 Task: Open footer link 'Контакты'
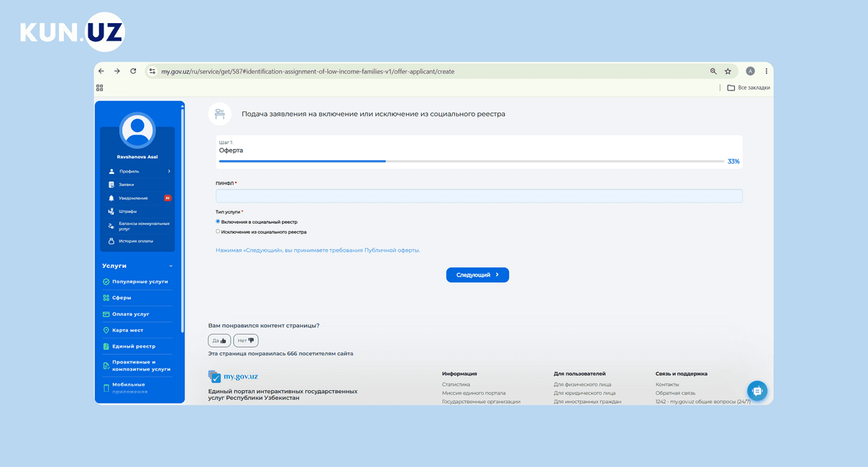coord(668,384)
